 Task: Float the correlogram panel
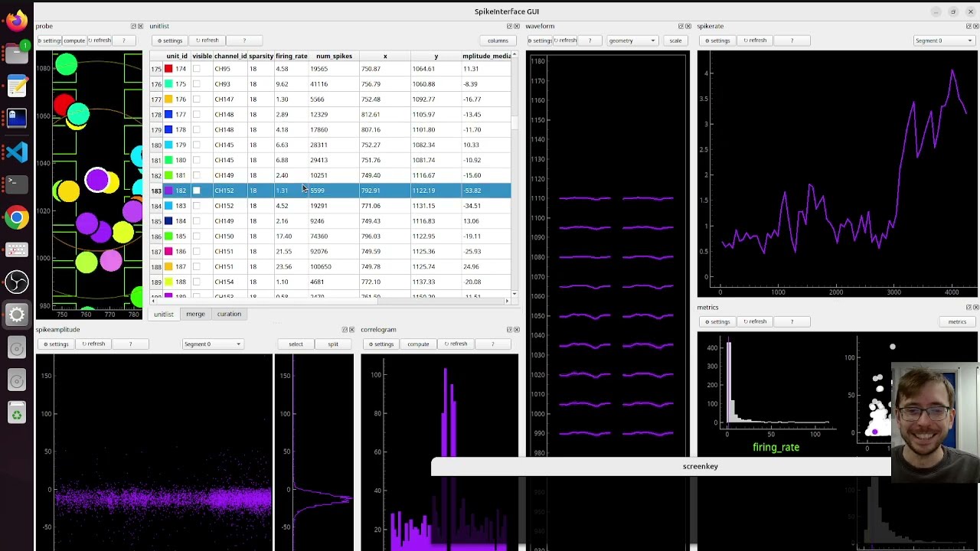tap(509, 330)
